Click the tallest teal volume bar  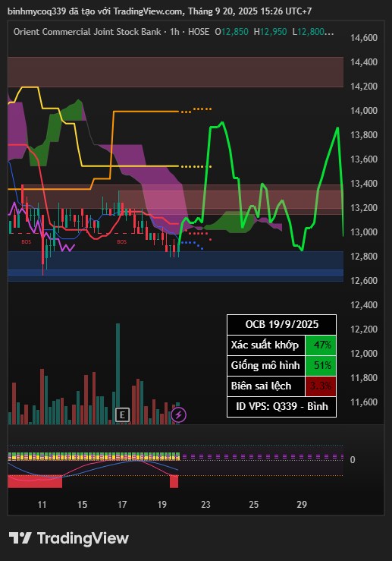pyautogui.click(x=118, y=373)
